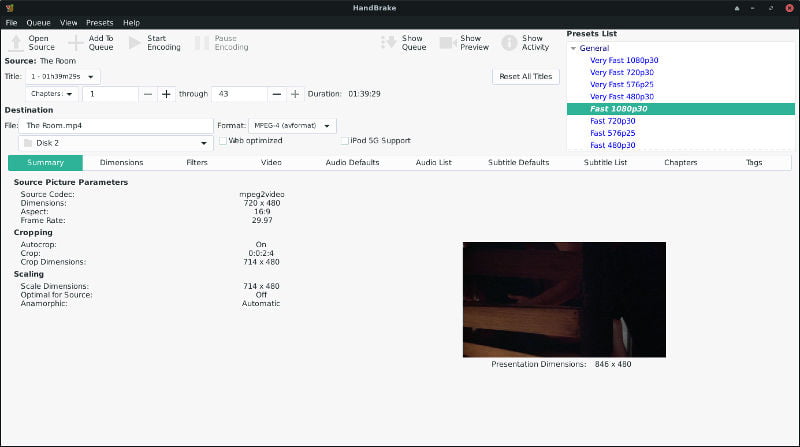This screenshot has height=447, width=800.
Task: Open the Show Activity log
Action: click(509, 43)
